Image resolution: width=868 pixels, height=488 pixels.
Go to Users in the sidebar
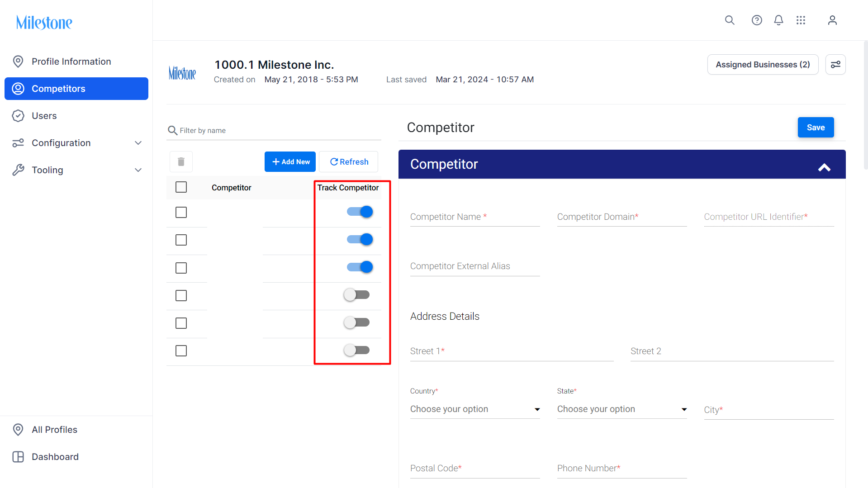click(x=76, y=116)
